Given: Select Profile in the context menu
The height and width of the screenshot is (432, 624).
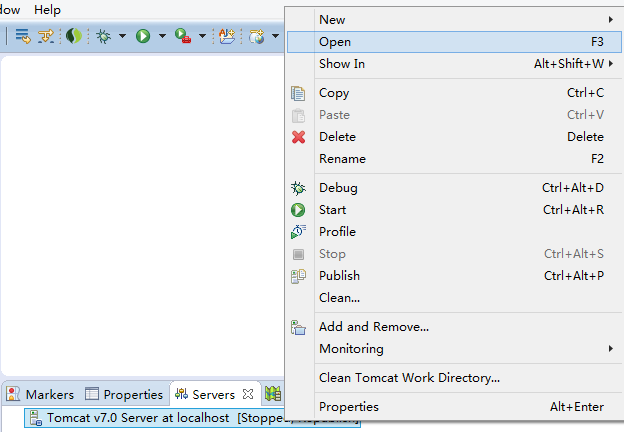Looking at the screenshot, I should click(454, 232).
